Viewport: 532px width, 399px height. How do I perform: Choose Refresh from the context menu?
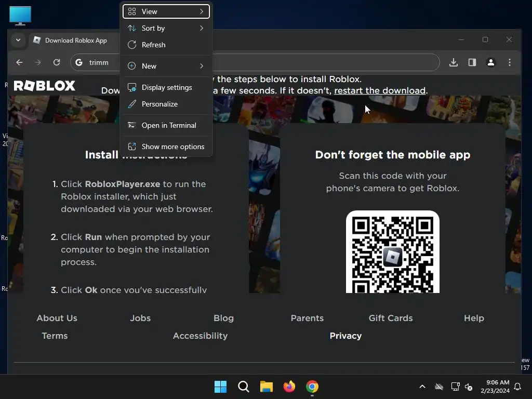(x=166, y=45)
